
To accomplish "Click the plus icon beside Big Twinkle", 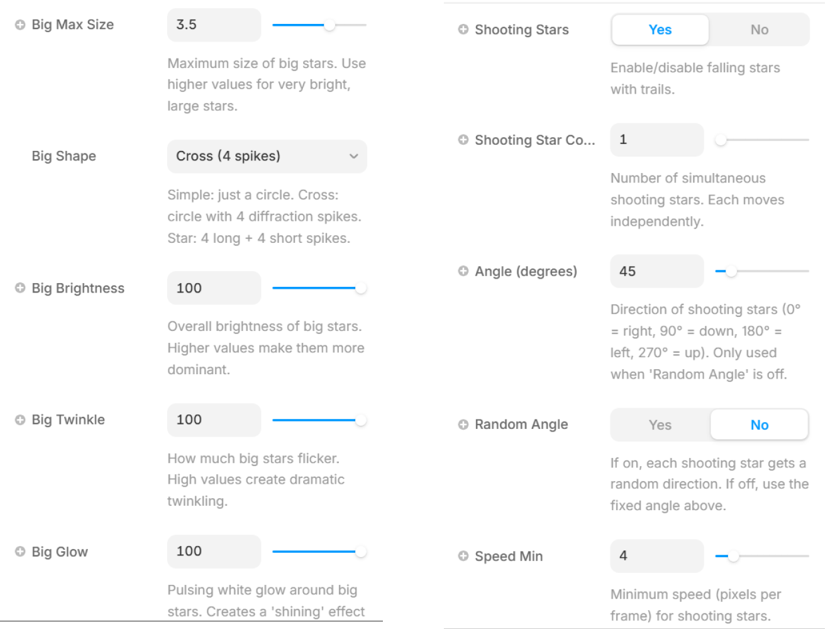I will [x=20, y=420].
